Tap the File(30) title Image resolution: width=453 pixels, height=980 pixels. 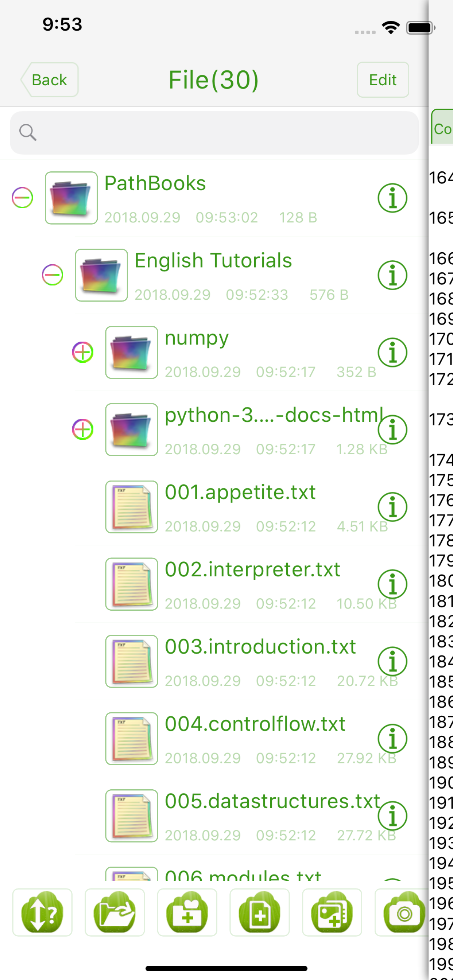click(x=214, y=80)
